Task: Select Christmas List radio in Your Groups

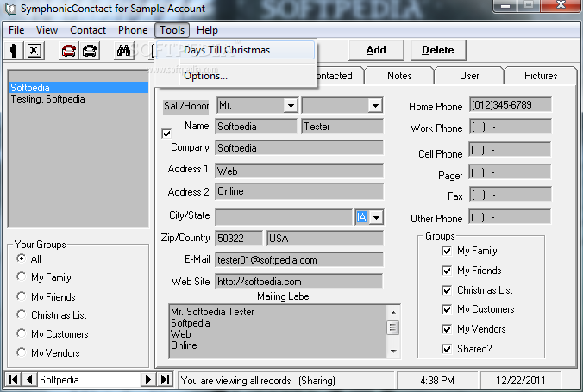Action: pyautogui.click(x=22, y=314)
